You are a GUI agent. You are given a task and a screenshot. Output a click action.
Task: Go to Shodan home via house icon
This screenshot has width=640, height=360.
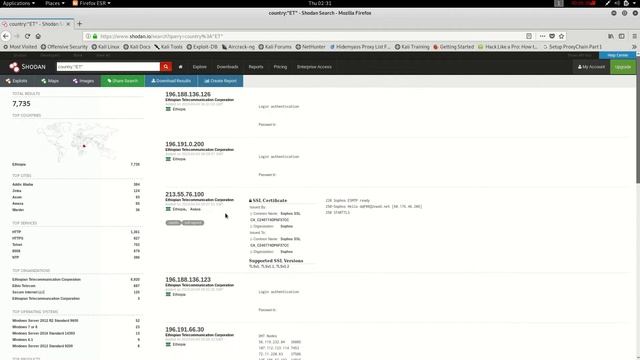point(180,67)
